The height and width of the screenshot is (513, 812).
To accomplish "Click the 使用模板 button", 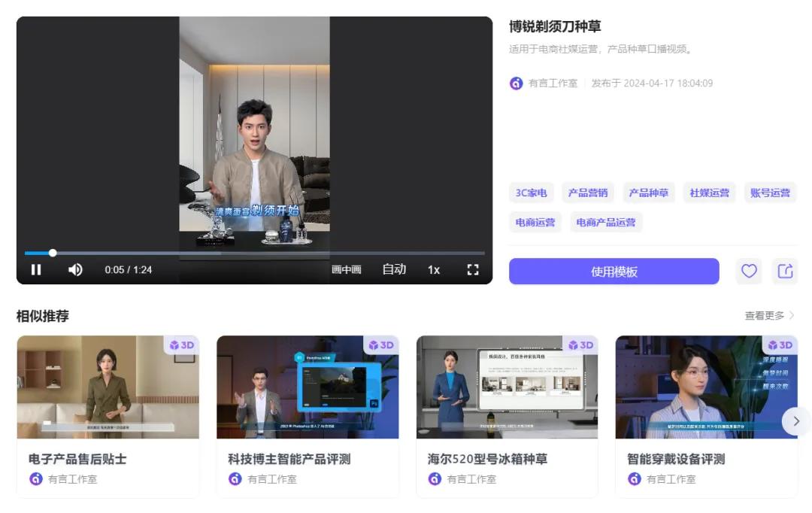I will click(x=614, y=272).
